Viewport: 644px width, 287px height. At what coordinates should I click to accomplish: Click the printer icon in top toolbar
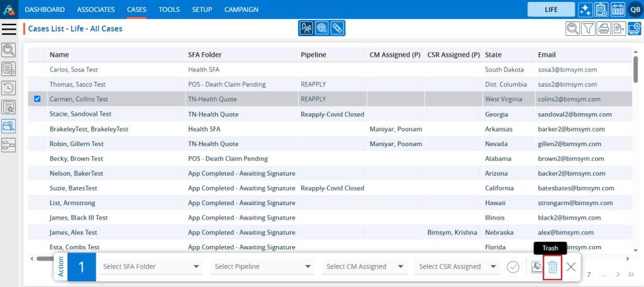pos(604,28)
